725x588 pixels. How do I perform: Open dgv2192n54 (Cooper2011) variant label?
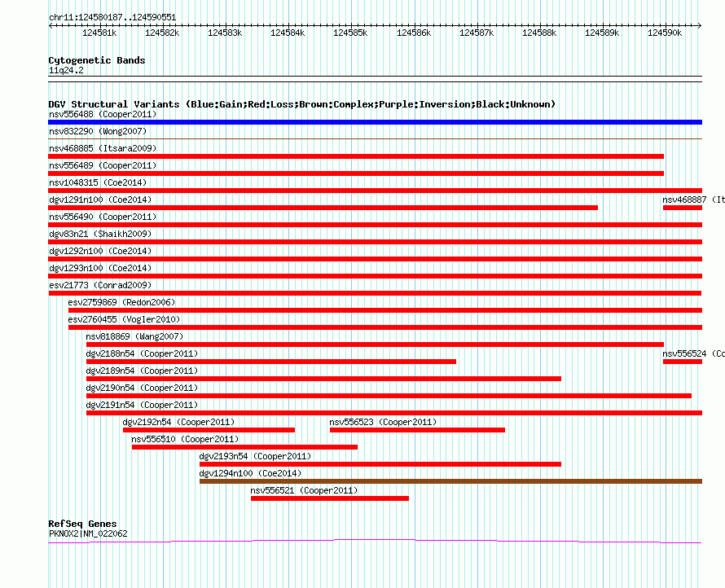[x=178, y=422]
